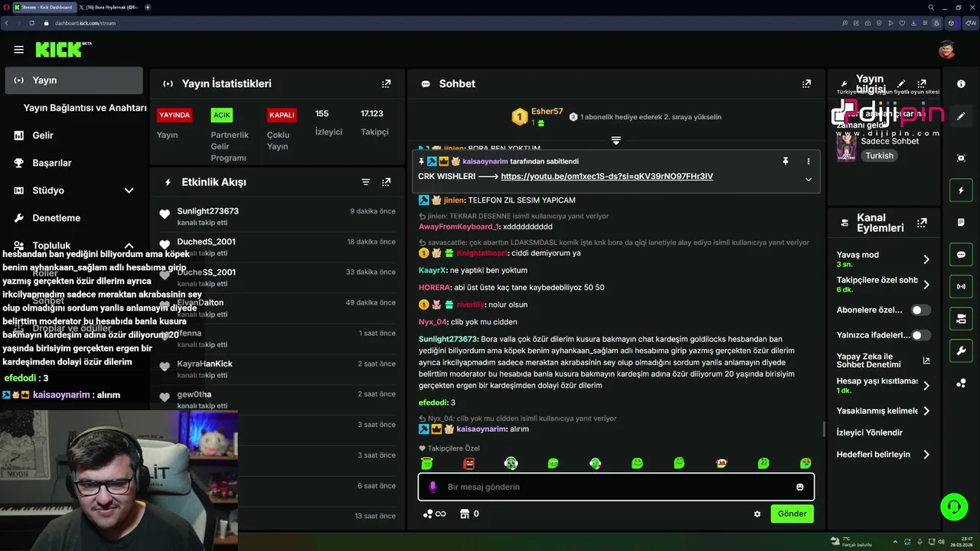Pop out the Yayın İstatistikleri panel
980x551 pixels.
click(386, 83)
